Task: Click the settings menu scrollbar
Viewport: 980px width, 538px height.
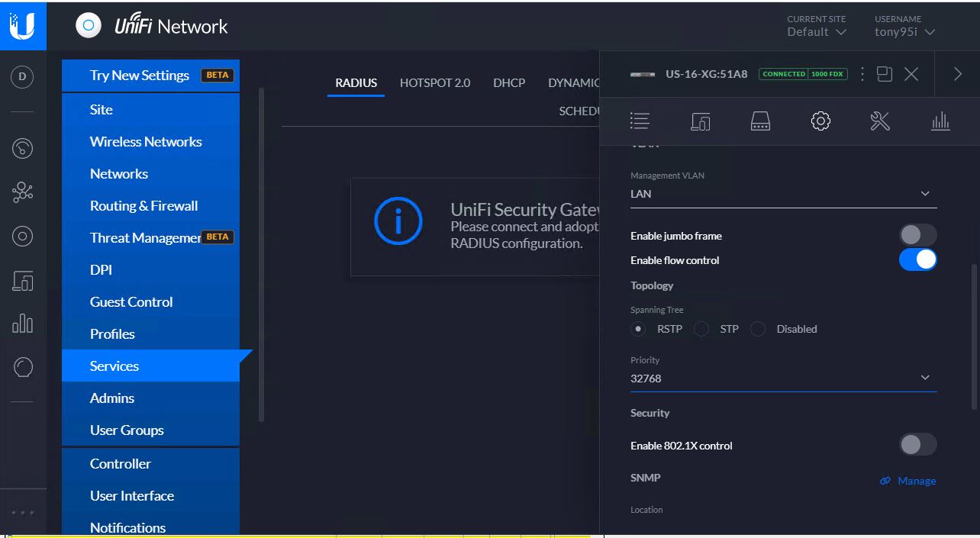Action: (262, 254)
